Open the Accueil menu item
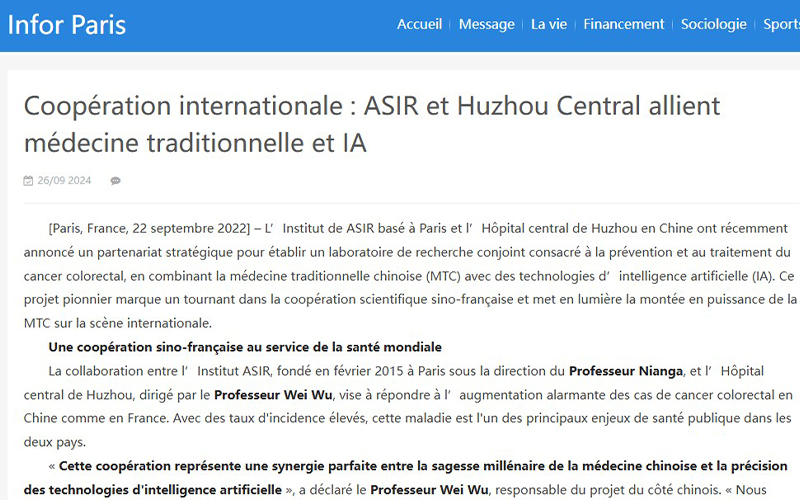This screenshot has width=800, height=500. point(419,24)
